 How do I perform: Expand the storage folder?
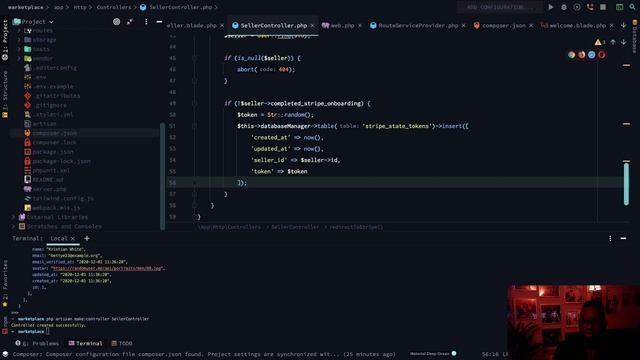[19, 40]
